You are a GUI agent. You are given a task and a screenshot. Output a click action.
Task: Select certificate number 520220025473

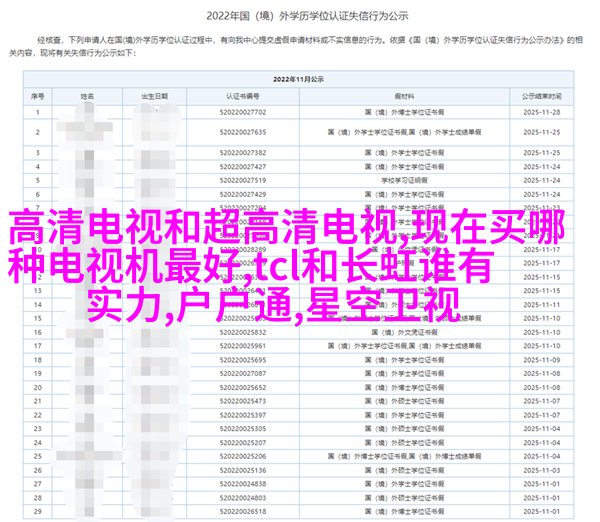pyautogui.click(x=243, y=401)
